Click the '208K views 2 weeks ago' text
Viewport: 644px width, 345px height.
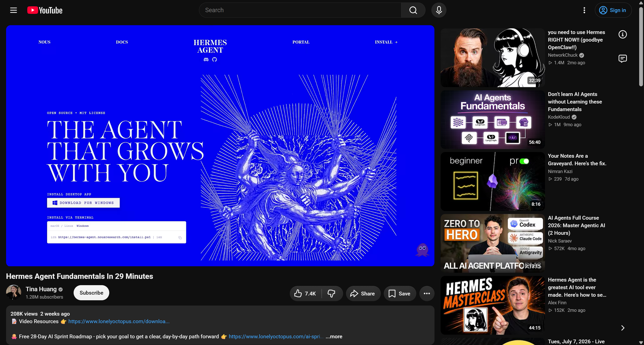pyautogui.click(x=40, y=314)
